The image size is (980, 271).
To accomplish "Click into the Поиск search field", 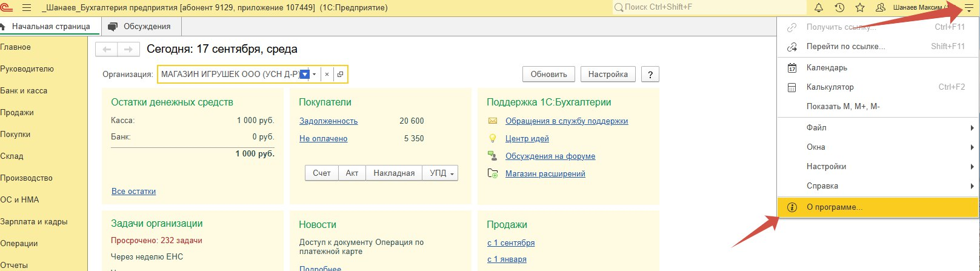I will 709,8.
